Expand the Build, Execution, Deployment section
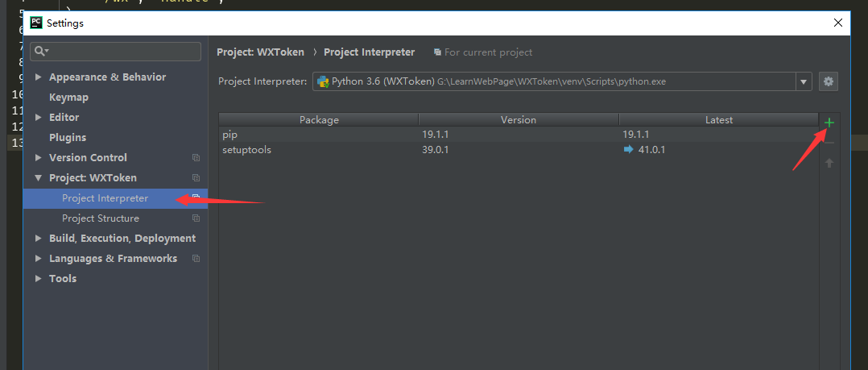 point(38,239)
